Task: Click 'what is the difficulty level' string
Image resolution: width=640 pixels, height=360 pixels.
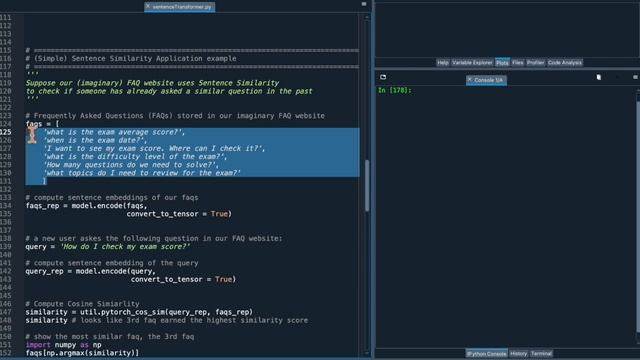Action: click(135, 156)
